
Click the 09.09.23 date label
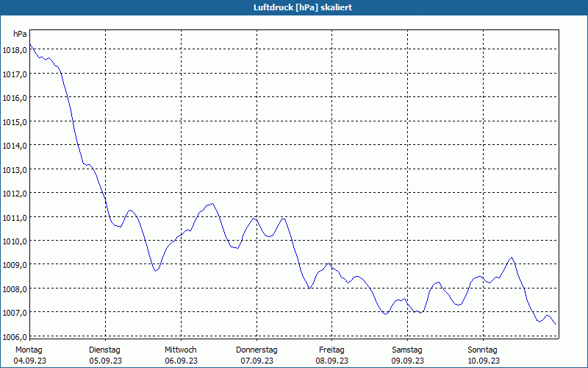407,361
